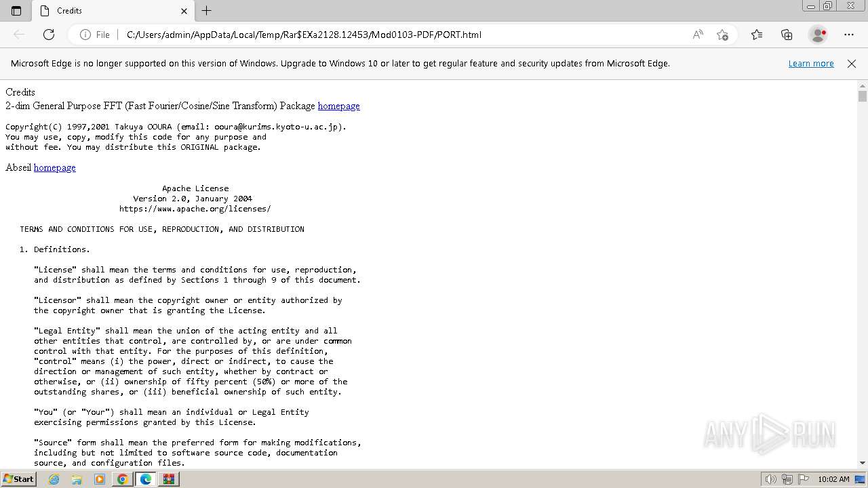
Task: Switch to Edge in the taskbar
Action: pos(146,479)
